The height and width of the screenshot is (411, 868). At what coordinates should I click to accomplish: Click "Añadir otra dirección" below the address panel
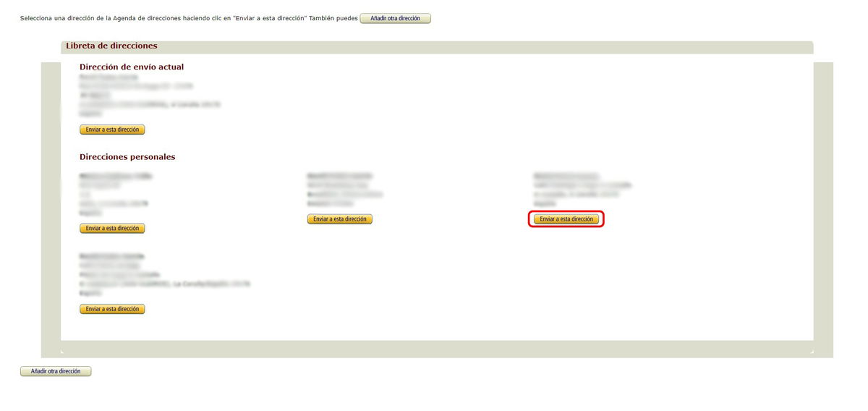click(x=56, y=371)
